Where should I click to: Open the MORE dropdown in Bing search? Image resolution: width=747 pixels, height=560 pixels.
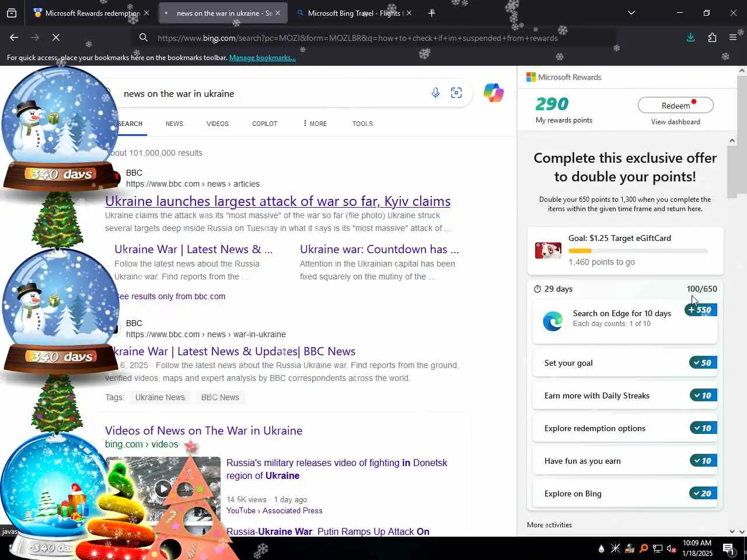tap(315, 124)
